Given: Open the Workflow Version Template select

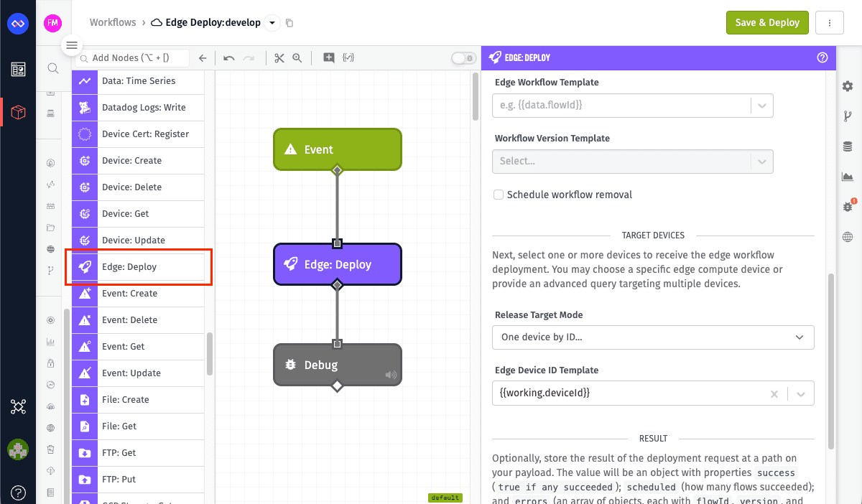Looking at the screenshot, I should point(633,161).
